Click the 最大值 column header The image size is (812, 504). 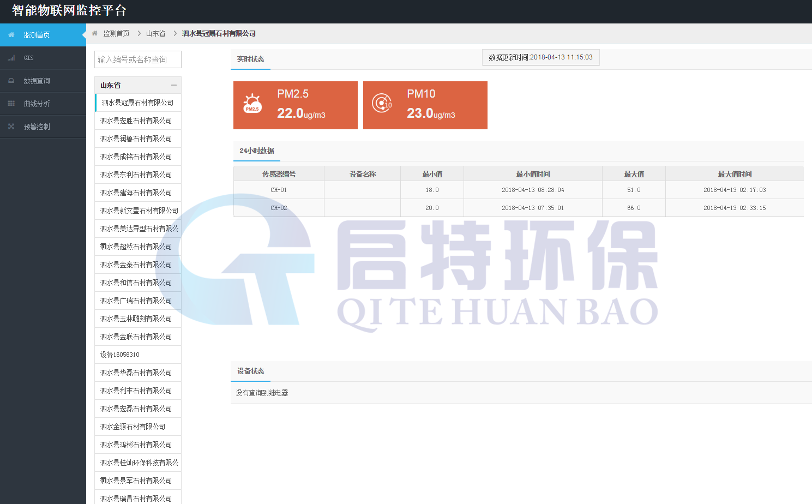[x=634, y=174]
